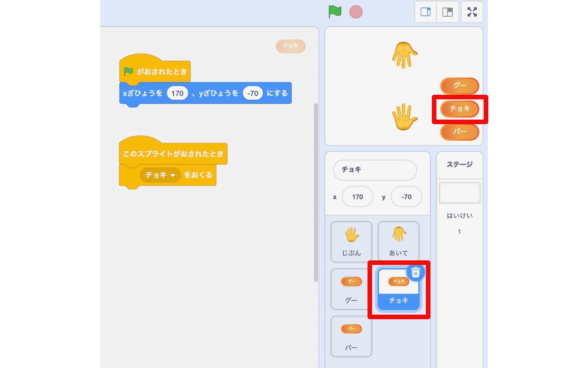
Task: Click the upside-down hand on stage
Action: tap(405, 55)
